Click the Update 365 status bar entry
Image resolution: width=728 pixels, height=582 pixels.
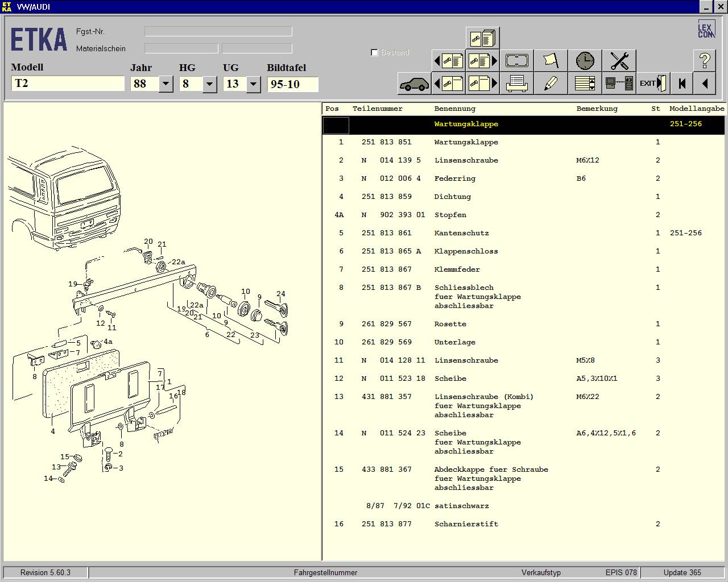[x=682, y=572]
